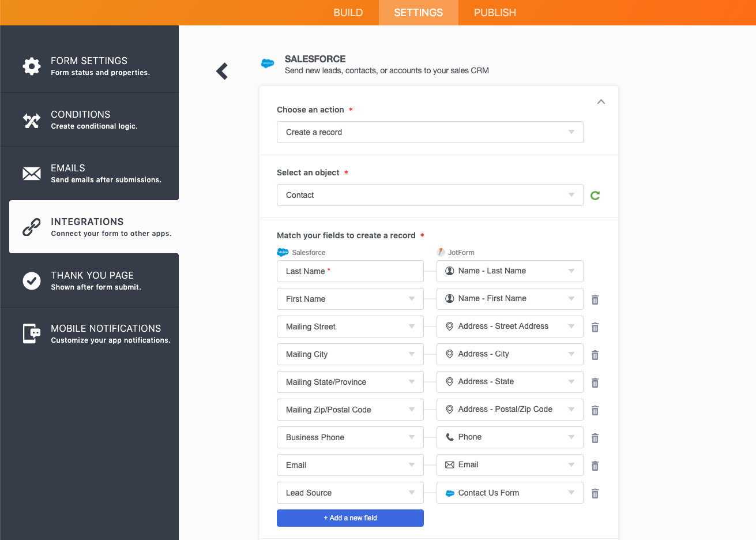
Task: Click Add a new field button
Action: coord(350,518)
